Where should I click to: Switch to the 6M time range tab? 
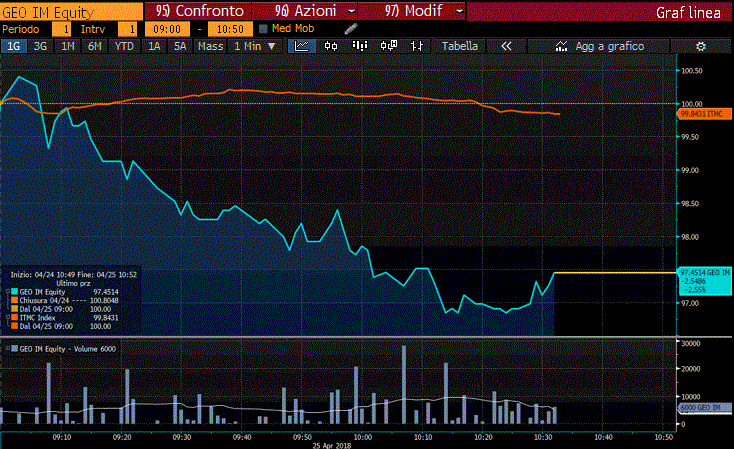point(94,46)
